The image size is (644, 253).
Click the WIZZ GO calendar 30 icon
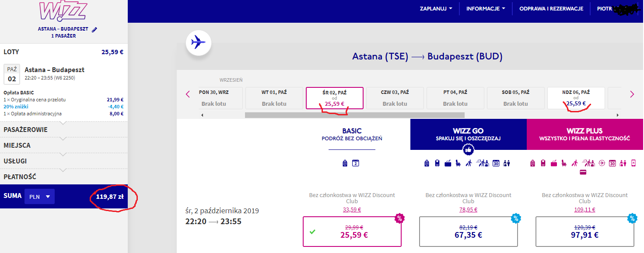pyautogui.click(x=496, y=163)
